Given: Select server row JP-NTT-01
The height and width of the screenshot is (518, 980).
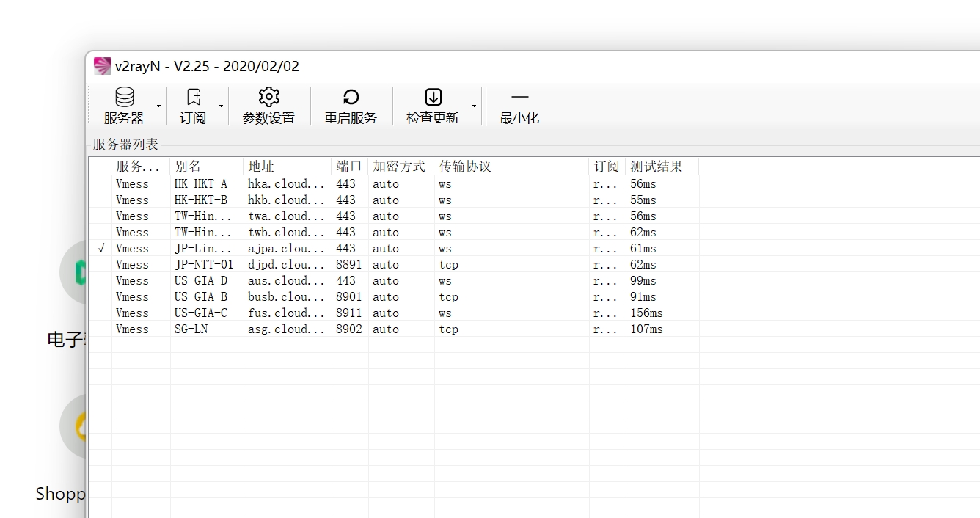Looking at the screenshot, I should [x=394, y=264].
